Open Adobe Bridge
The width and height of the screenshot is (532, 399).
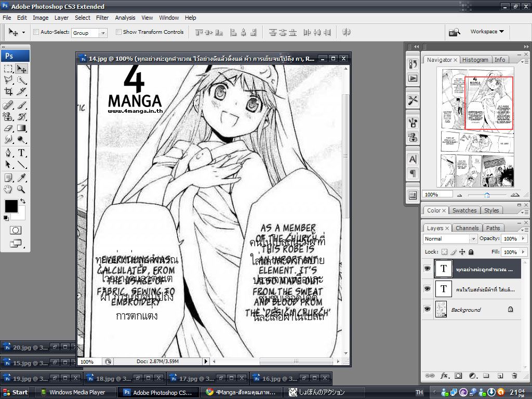(x=454, y=32)
